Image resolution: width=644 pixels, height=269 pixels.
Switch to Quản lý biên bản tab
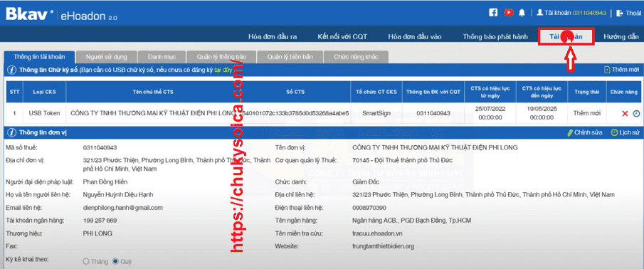tap(290, 57)
